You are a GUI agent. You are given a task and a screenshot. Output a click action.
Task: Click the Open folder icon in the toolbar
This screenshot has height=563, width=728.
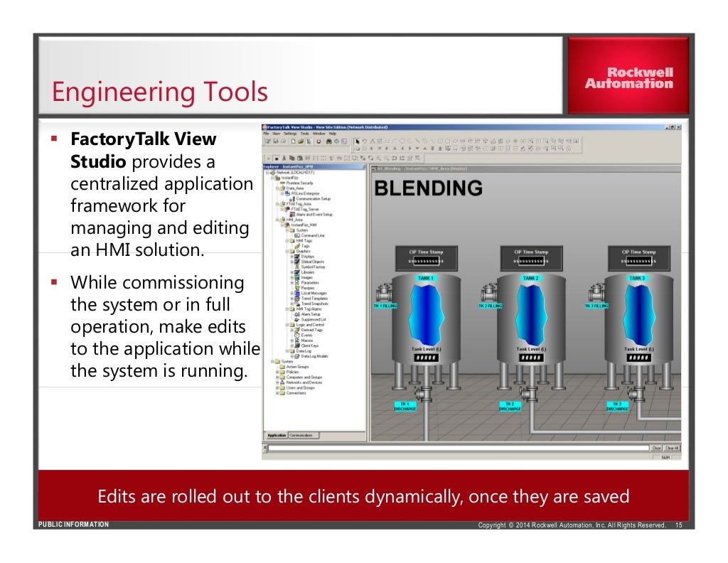pyautogui.click(x=301, y=141)
